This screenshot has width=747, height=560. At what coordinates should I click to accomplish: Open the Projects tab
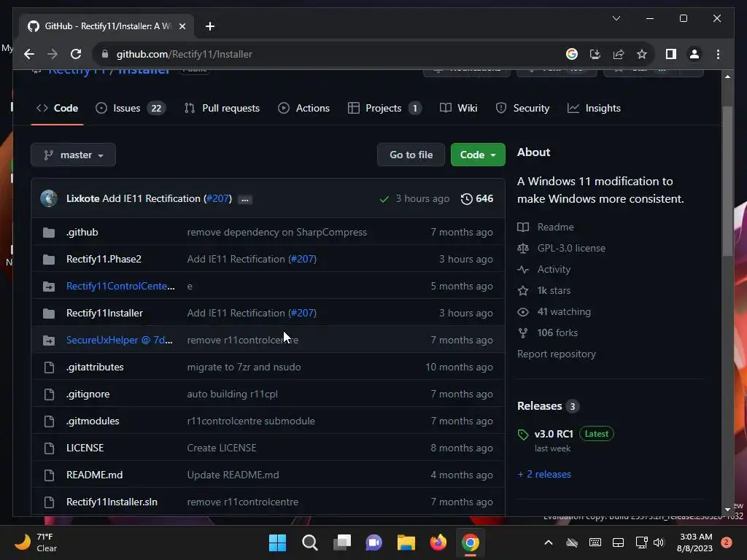tap(384, 108)
